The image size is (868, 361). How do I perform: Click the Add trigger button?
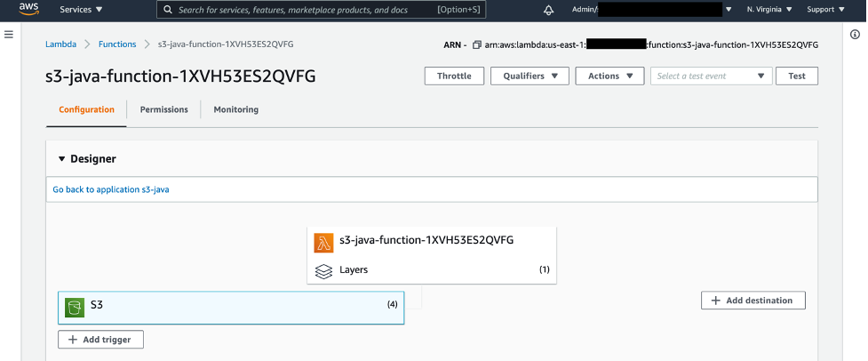coord(100,340)
